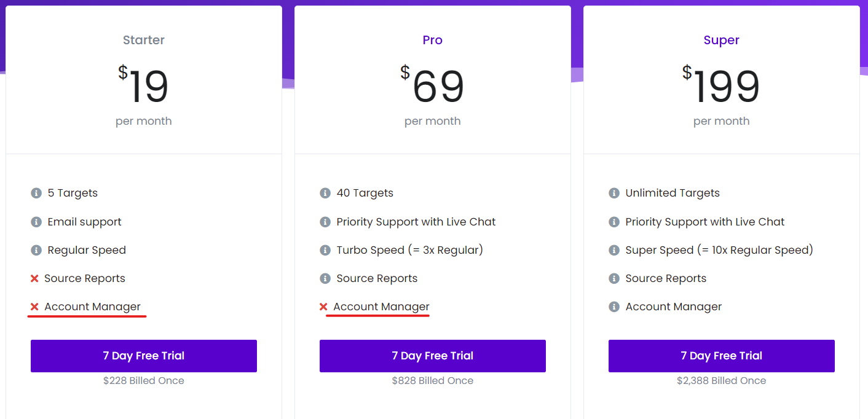868x419 pixels.
Task: Click red X next to Pro Account Manager
Action: coord(323,307)
